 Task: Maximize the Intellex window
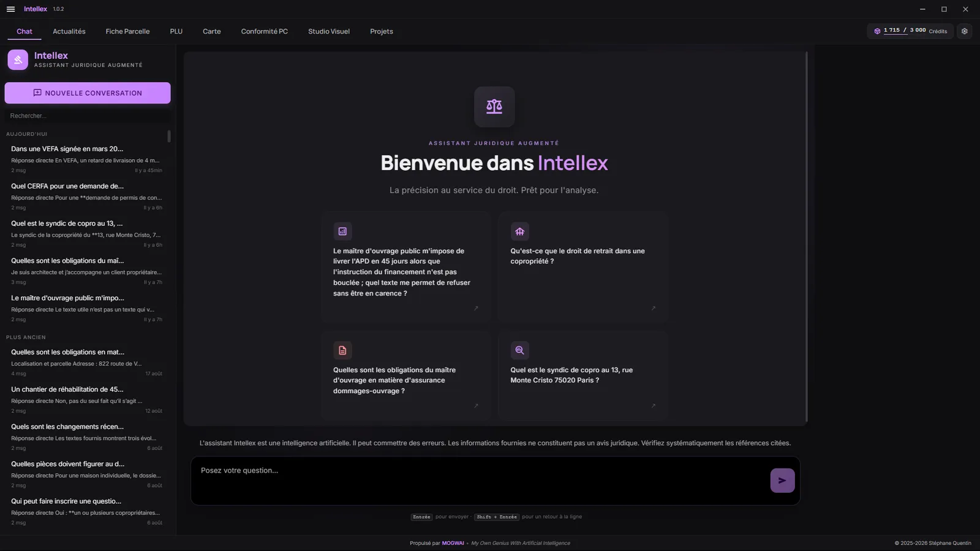point(944,9)
